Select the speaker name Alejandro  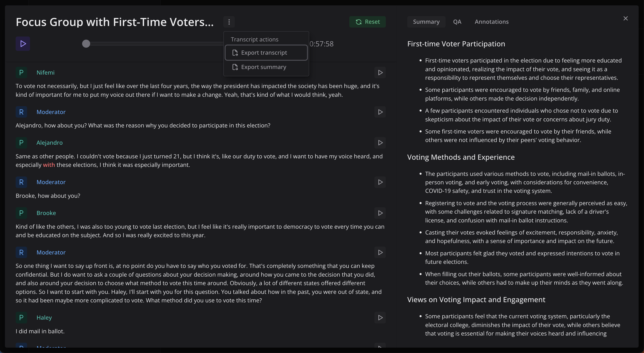click(49, 143)
